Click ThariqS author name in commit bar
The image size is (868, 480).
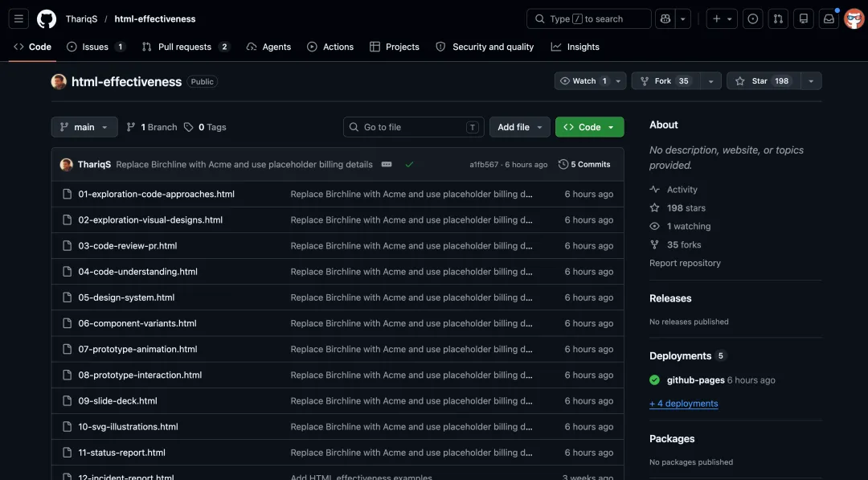pos(94,165)
